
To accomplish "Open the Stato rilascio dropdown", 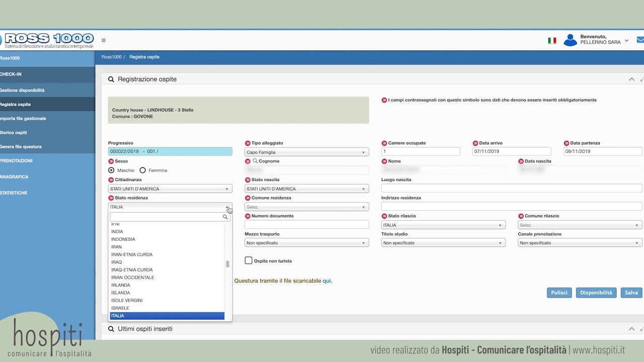I will [443, 225].
